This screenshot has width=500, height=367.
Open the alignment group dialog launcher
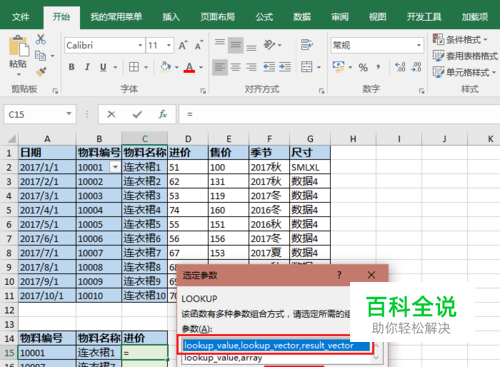pyautogui.click(x=321, y=91)
